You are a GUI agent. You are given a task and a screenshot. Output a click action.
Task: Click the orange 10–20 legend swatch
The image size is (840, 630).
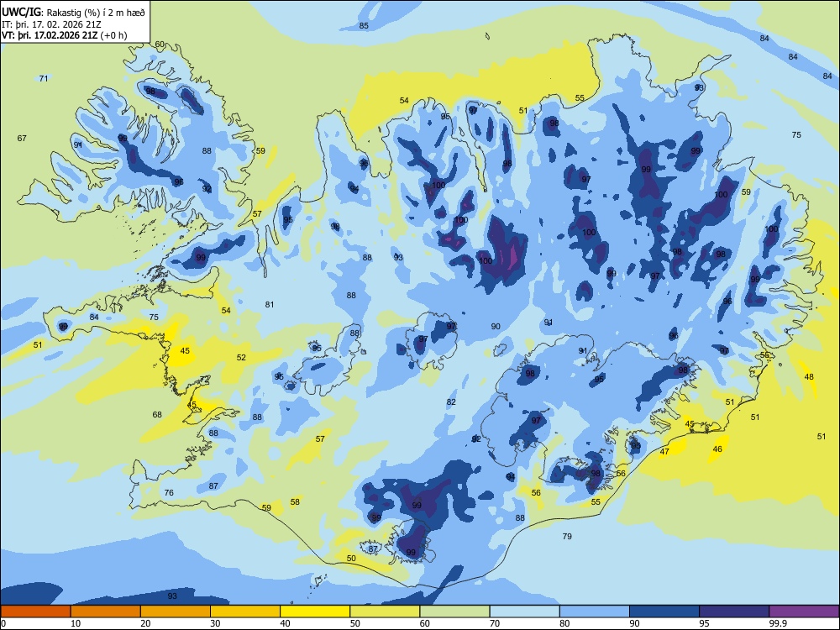tap(106, 612)
